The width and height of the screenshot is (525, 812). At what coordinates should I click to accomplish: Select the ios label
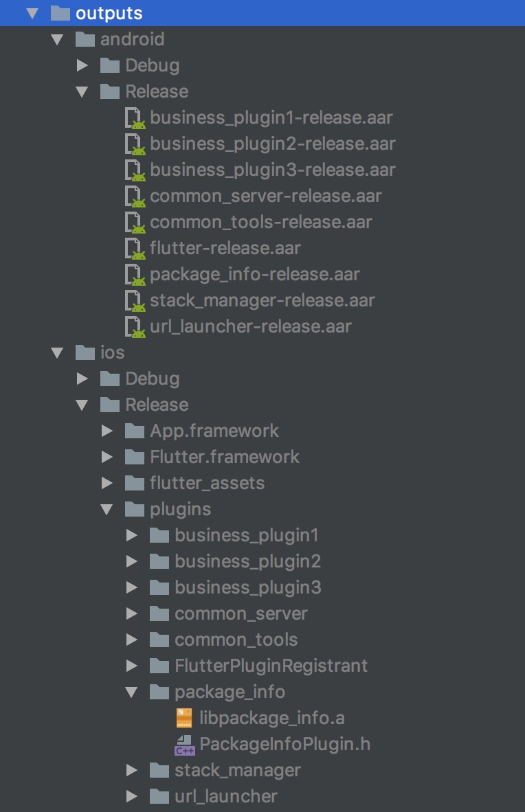pos(113,352)
